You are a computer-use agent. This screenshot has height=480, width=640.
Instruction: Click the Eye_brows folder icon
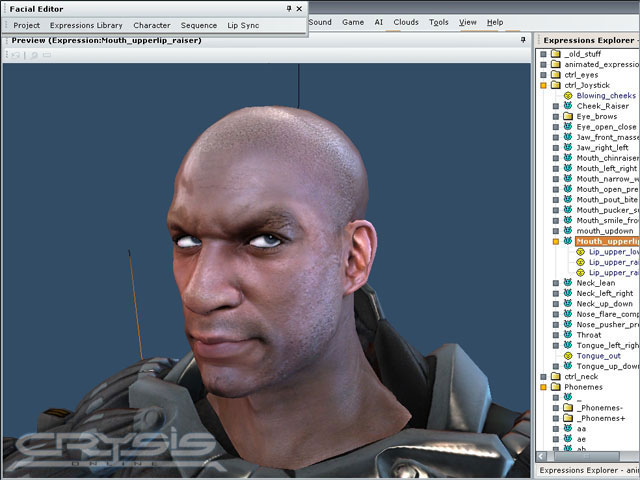(x=567, y=117)
